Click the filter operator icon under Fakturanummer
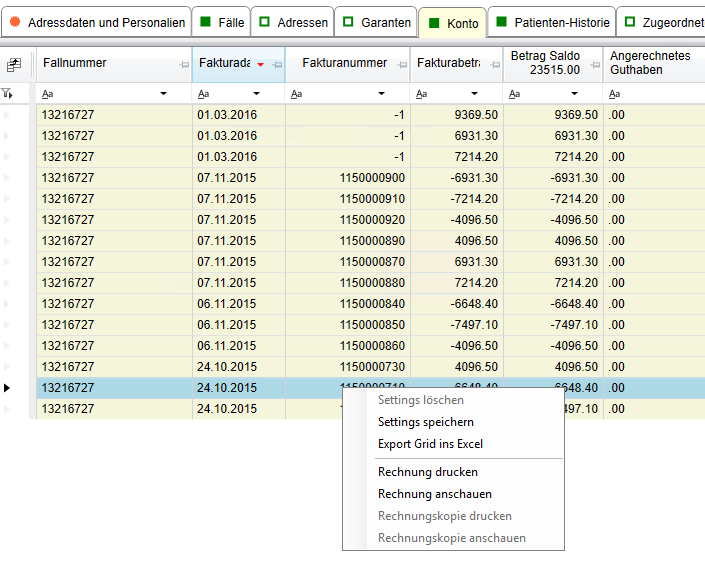 297,94
